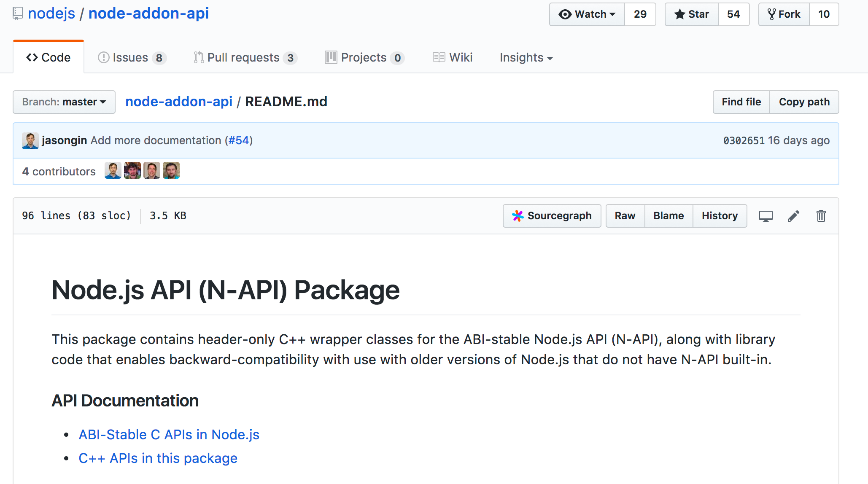Switch to the Issues tab

132,57
